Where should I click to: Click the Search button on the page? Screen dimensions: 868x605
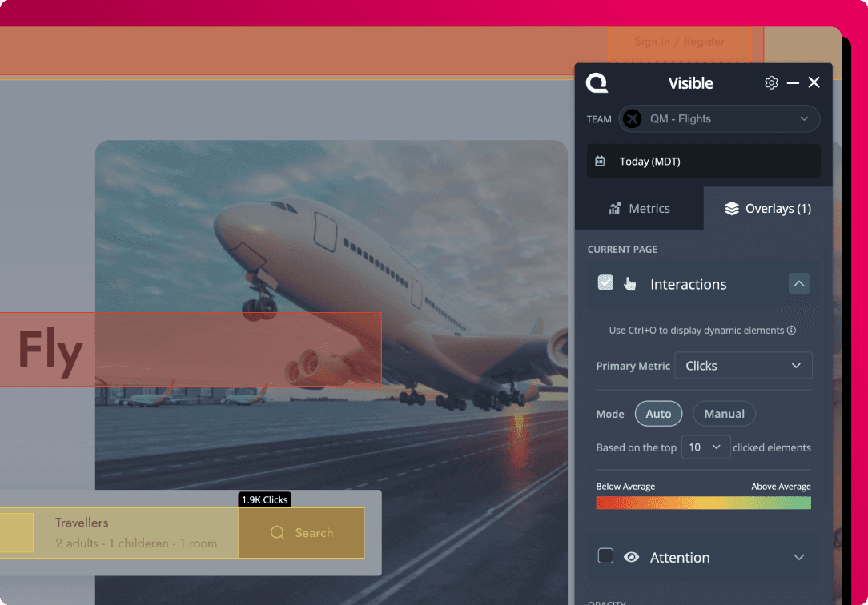[x=302, y=533]
